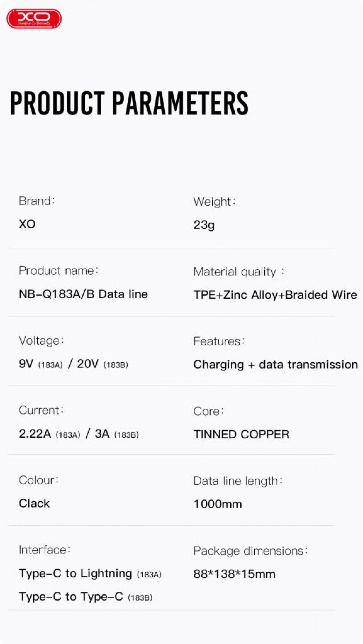Click Charging + data transmission text
Viewport: 363px width, 644px height.
coord(276,365)
